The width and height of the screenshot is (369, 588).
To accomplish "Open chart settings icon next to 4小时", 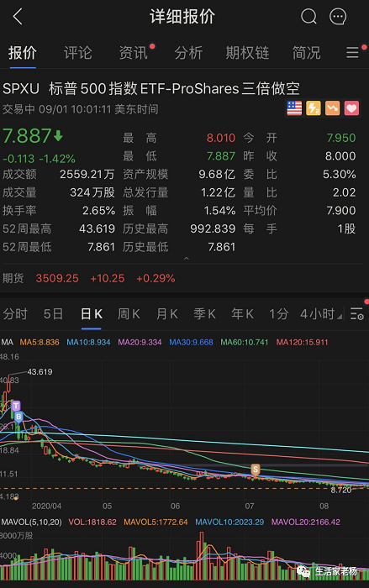I will click(x=357, y=313).
